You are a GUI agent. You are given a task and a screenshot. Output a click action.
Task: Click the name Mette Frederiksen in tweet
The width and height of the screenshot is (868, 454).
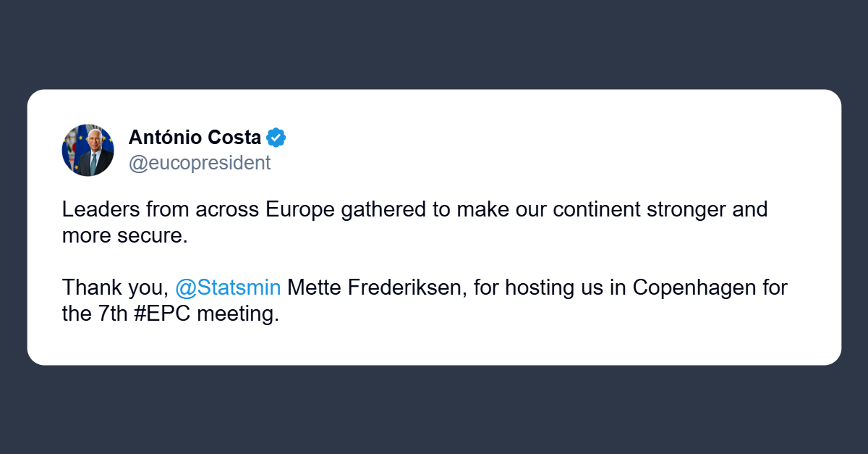pyautogui.click(x=378, y=287)
